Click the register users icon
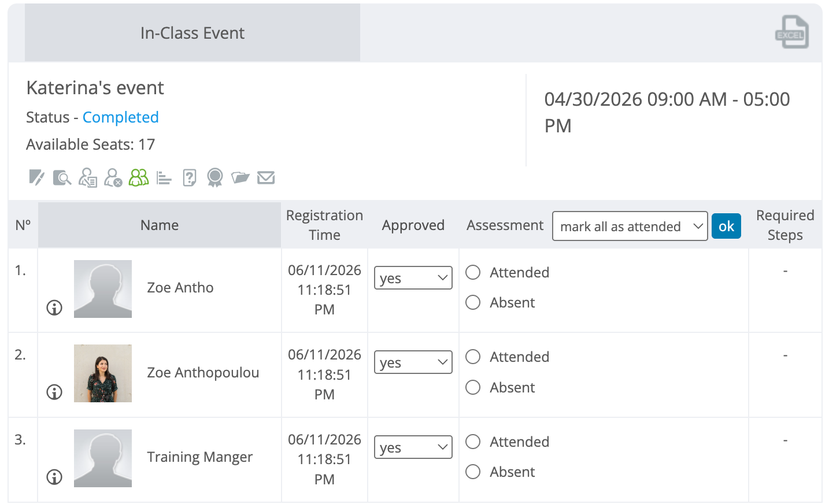The width and height of the screenshot is (829, 504). click(88, 177)
